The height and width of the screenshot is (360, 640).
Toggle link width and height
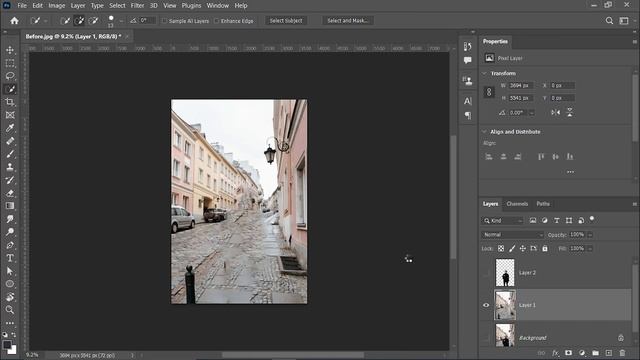pyautogui.click(x=489, y=92)
